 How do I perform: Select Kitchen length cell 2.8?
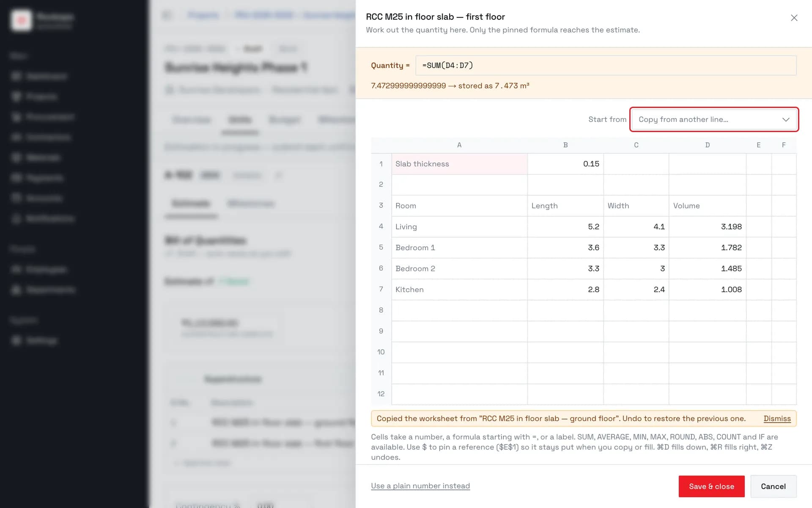tap(565, 290)
